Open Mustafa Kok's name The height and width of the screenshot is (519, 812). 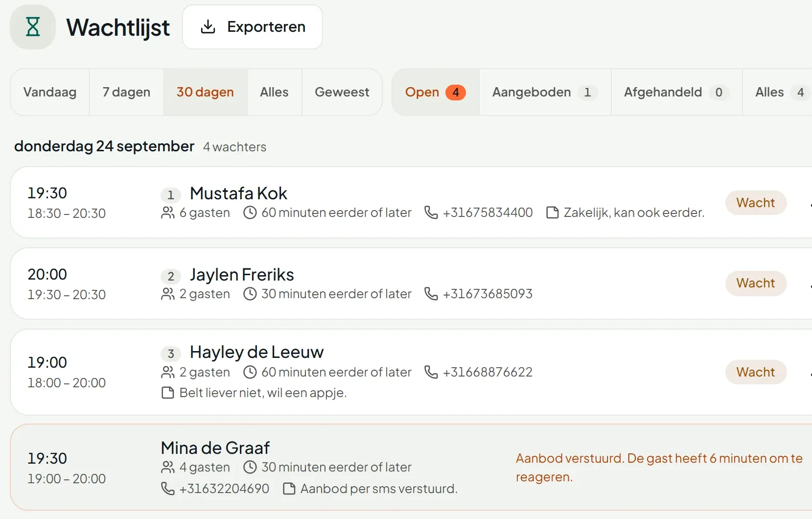[238, 193]
